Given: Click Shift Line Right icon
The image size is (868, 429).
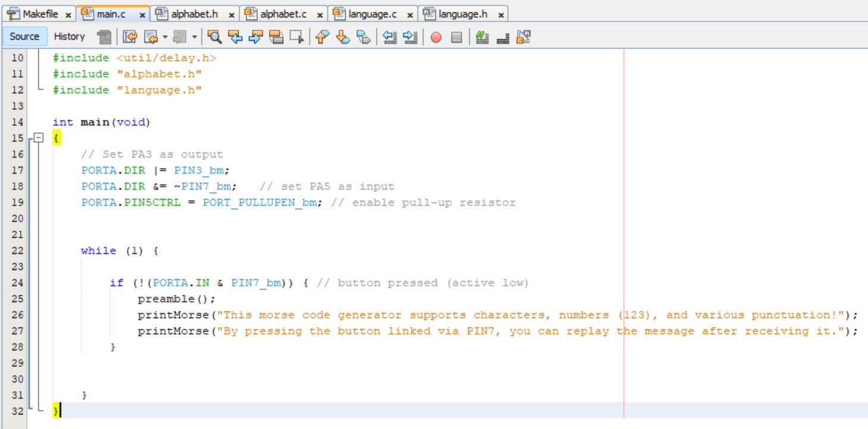Looking at the screenshot, I should (410, 37).
